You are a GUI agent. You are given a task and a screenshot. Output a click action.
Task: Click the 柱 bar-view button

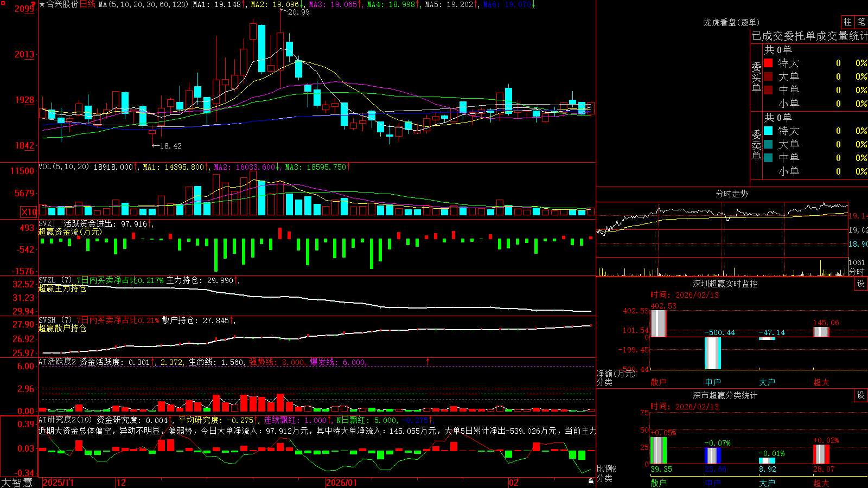coord(847,22)
